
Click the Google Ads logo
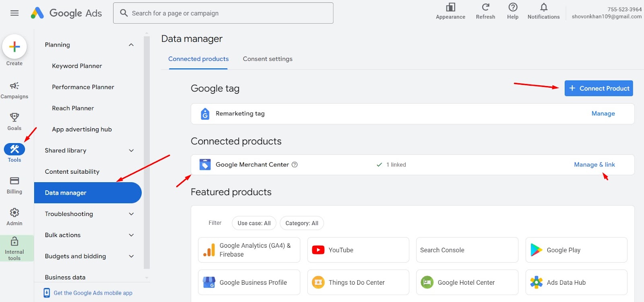coord(66,13)
